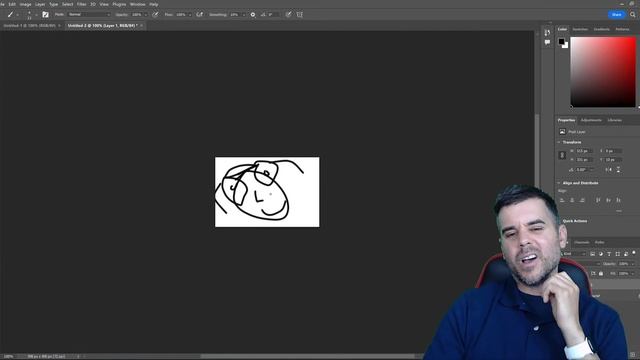
Task: Show more align options ellipsis
Action: pyautogui.click(x=619, y=211)
